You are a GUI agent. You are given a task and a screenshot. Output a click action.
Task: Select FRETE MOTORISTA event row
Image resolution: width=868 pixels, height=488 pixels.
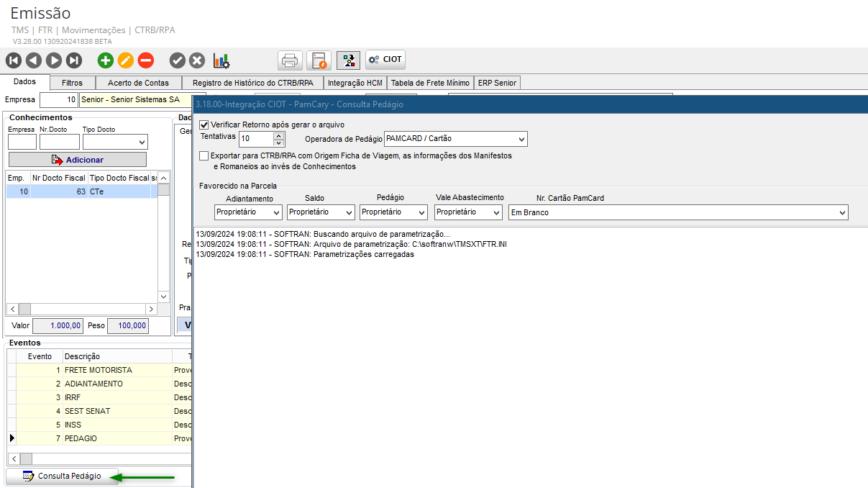pyautogui.click(x=101, y=370)
